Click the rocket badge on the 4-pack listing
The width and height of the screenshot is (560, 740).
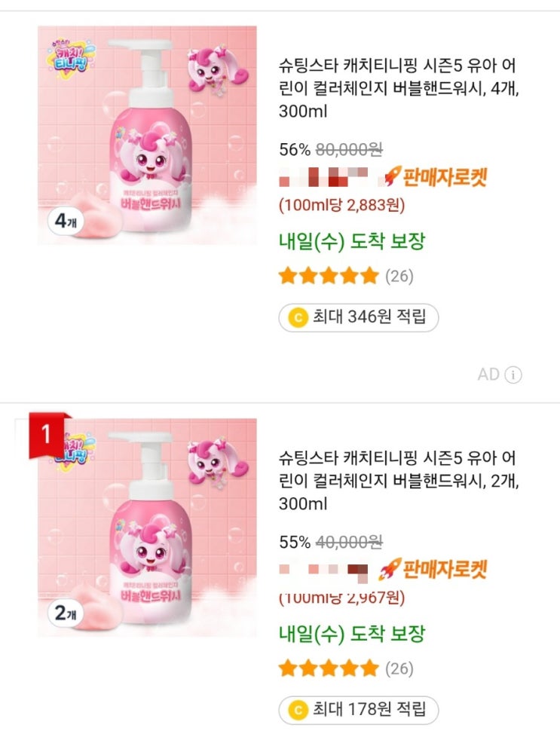[436, 178]
